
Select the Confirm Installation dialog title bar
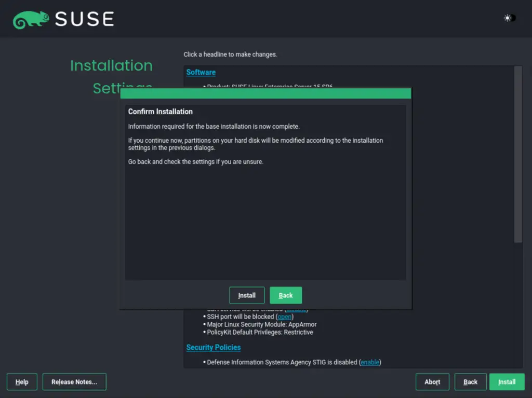(x=265, y=93)
